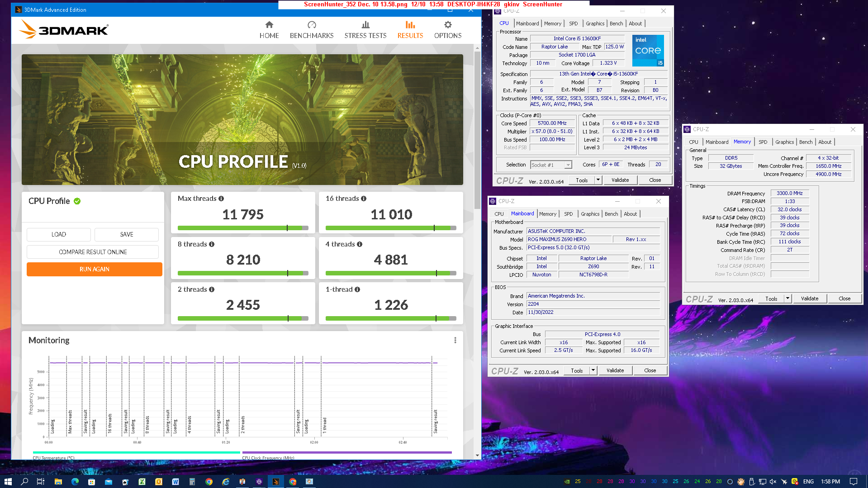868x488 pixels.
Task: Click CPU PROFILE banner image
Action: click(x=242, y=119)
